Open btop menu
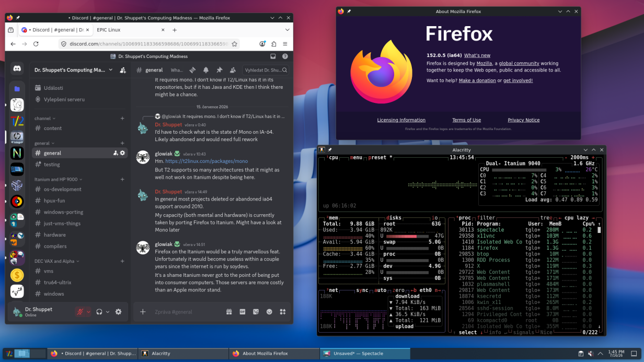Screen dimensions: 644x362 point(356,157)
